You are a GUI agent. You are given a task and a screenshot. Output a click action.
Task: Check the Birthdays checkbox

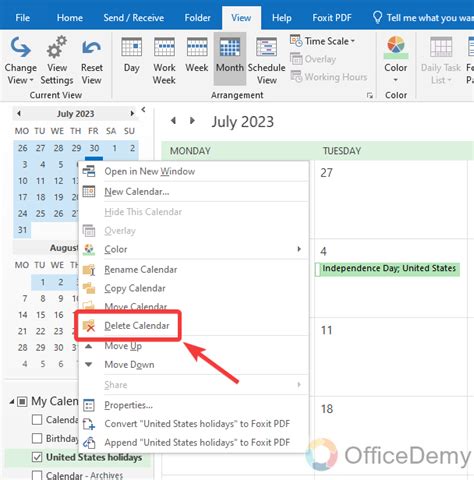[x=37, y=438]
